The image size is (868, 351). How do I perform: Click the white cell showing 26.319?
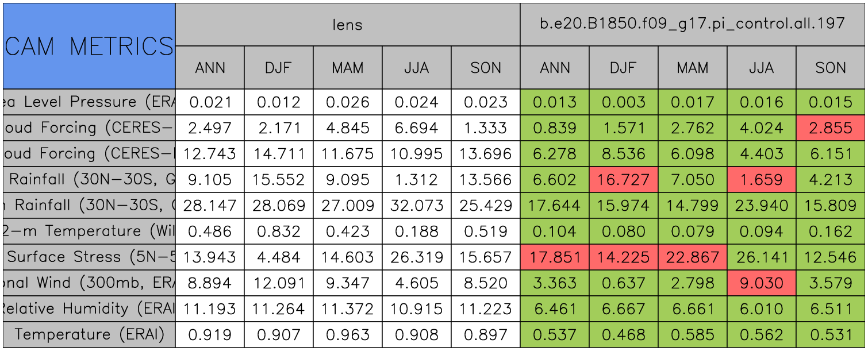coord(417,257)
